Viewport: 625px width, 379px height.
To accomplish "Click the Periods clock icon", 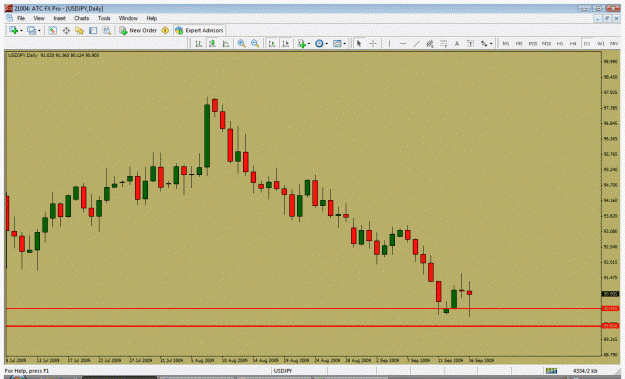I will coord(319,43).
